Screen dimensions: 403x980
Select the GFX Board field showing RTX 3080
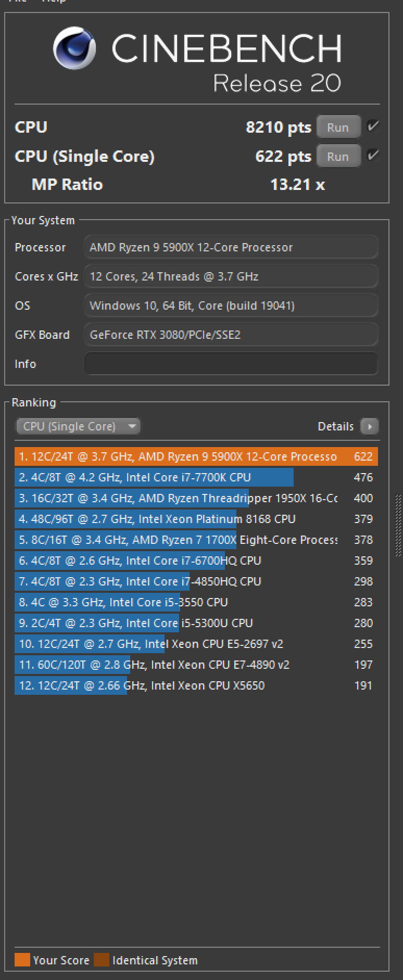coord(231,335)
